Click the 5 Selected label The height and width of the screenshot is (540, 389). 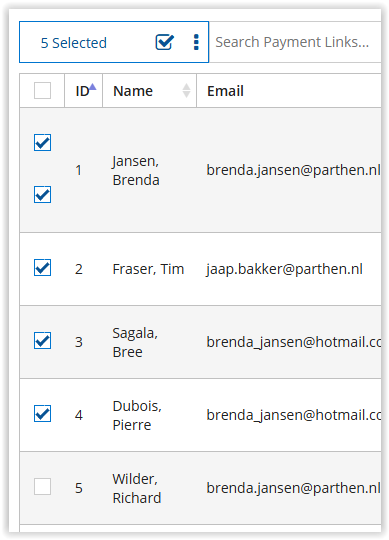74,43
